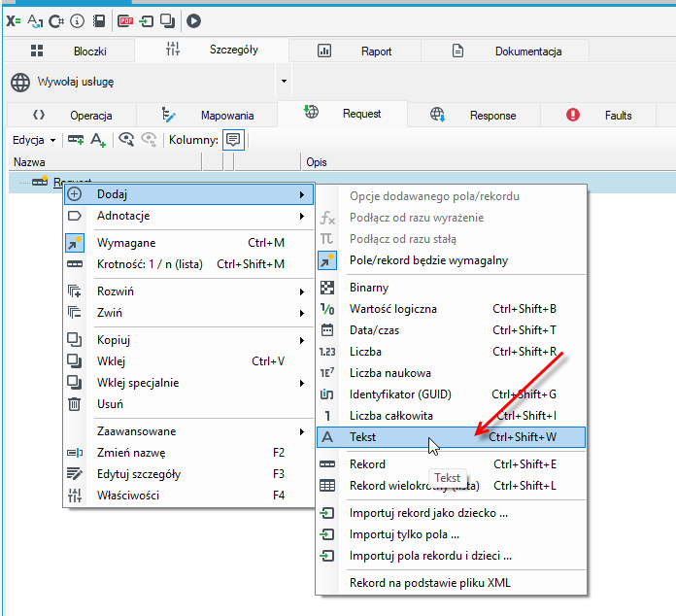Image resolution: width=676 pixels, height=616 pixels.
Task: Choose Wklej from context menu
Action: point(188,361)
